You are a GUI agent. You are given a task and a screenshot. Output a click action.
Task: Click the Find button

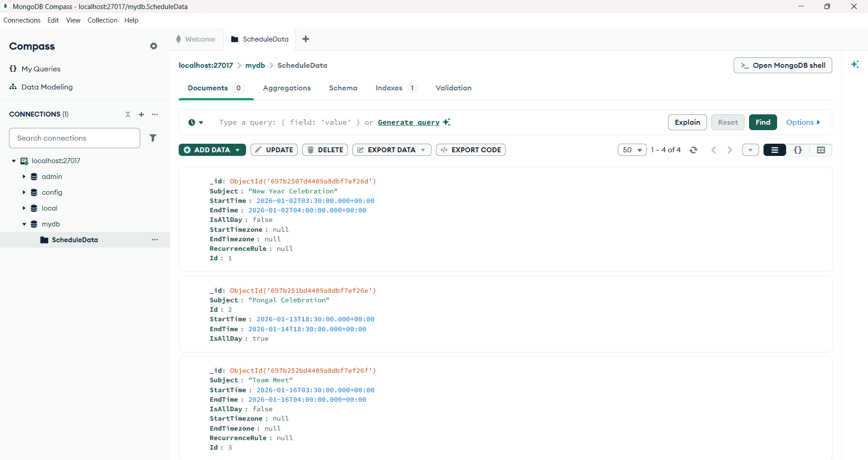[763, 122]
